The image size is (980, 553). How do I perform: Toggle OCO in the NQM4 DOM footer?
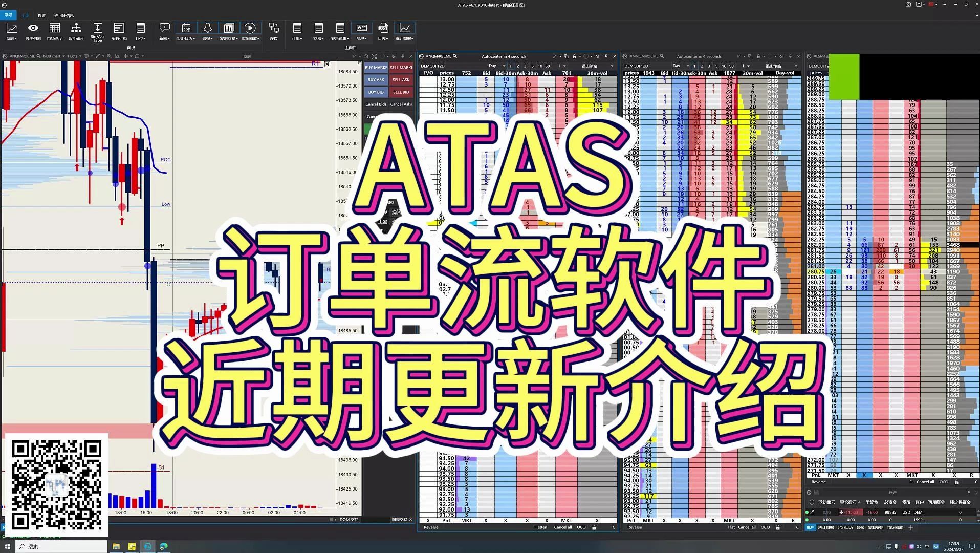581,527
